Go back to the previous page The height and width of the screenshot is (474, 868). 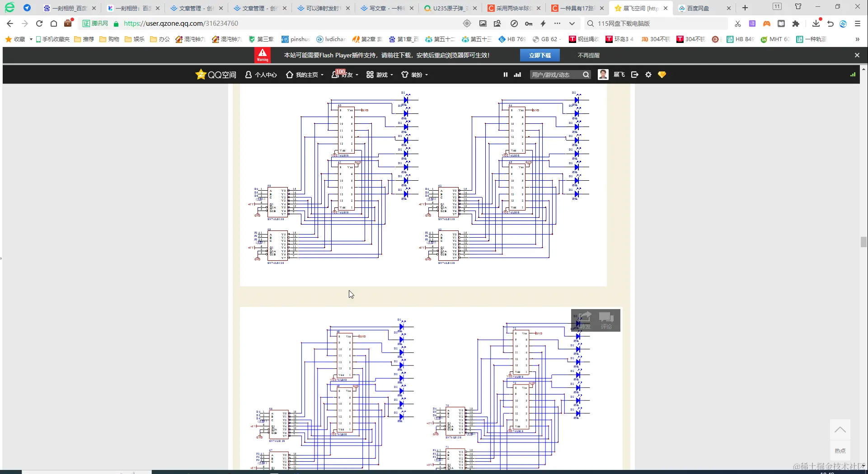10,23
